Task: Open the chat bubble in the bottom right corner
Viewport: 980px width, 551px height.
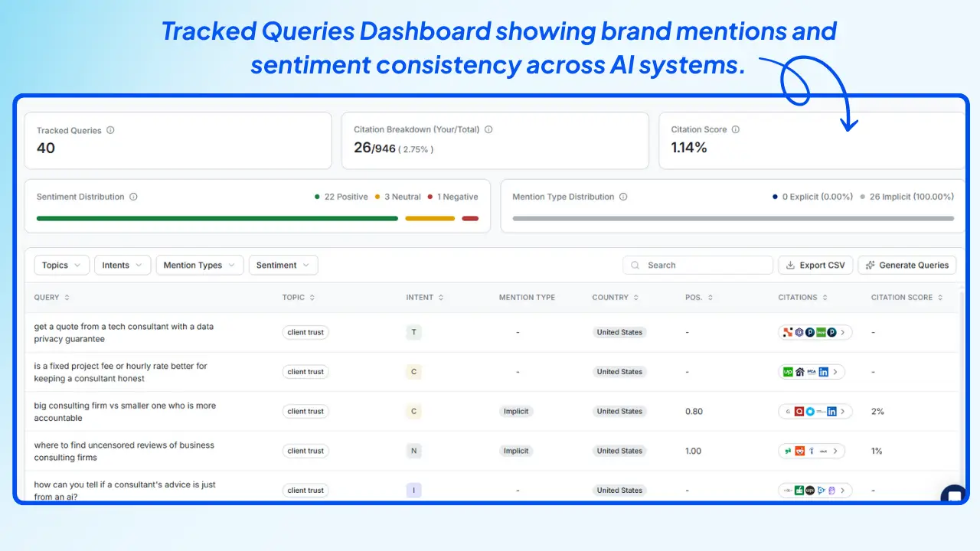Action: pos(953,494)
